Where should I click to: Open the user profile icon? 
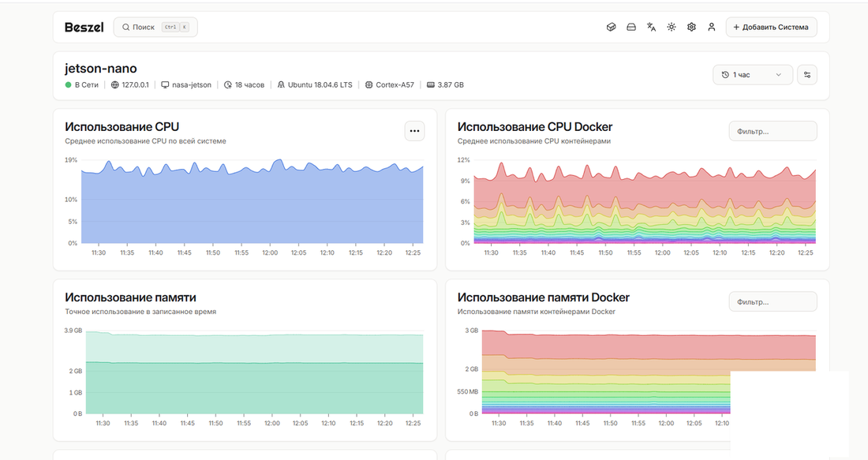[x=711, y=27]
